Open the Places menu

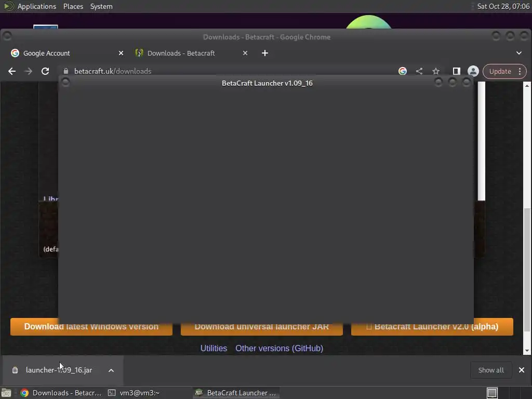click(x=73, y=6)
